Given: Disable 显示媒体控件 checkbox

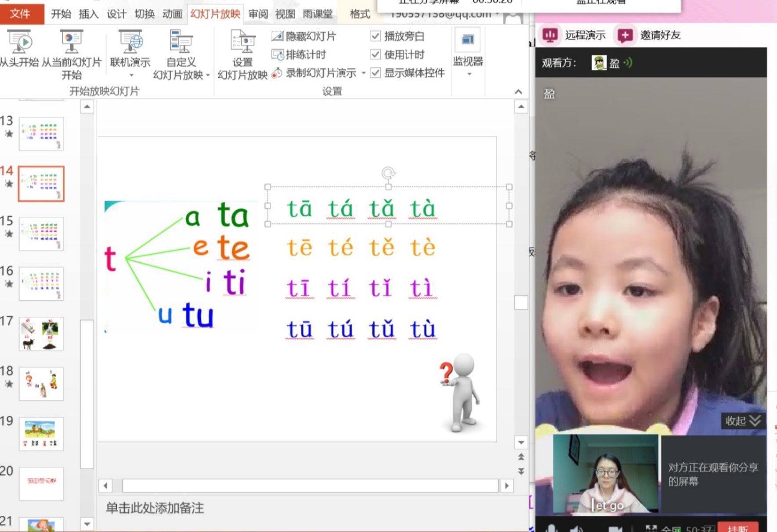Looking at the screenshot, I should 375,73.
